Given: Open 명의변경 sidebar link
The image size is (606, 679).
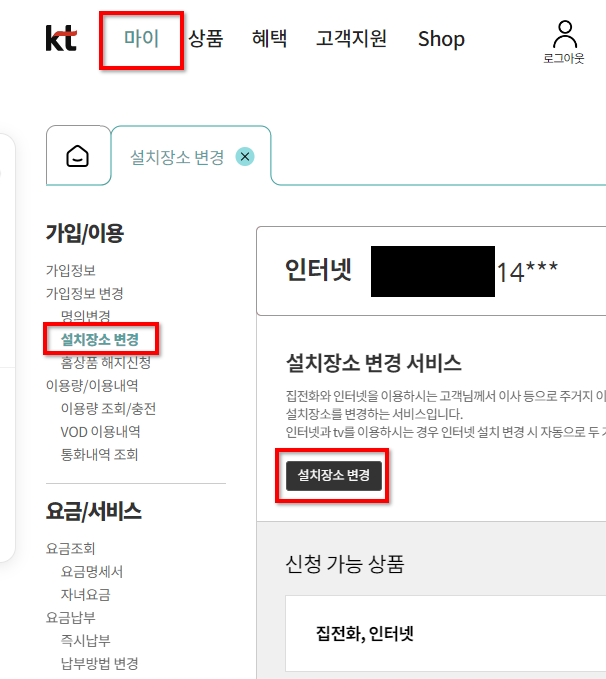Looking at the screenshot, I should tap(86, 316).
